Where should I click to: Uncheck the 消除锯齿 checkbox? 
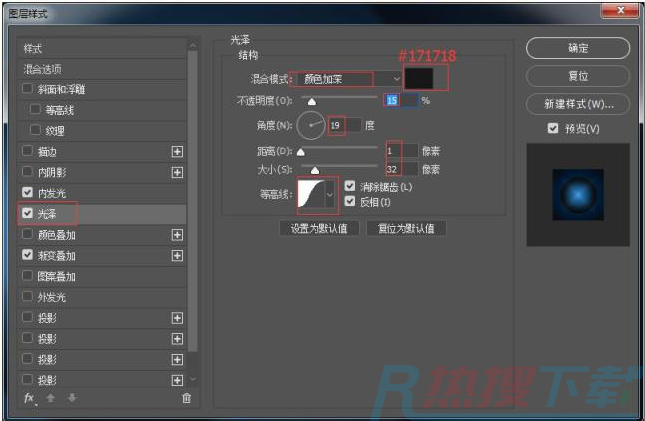coord(350,186)
